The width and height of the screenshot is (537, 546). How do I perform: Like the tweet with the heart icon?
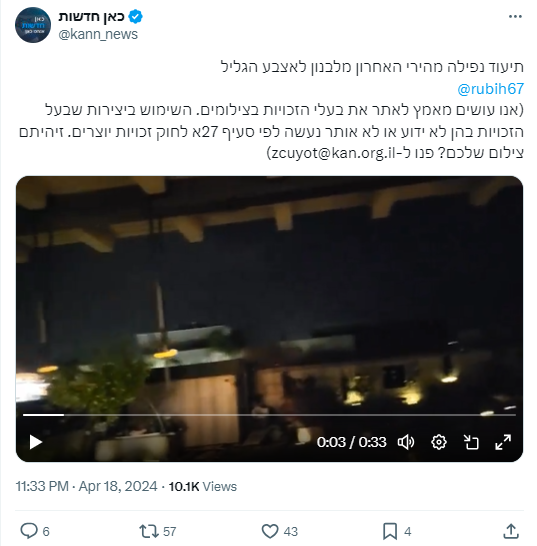tap(270, 531)
